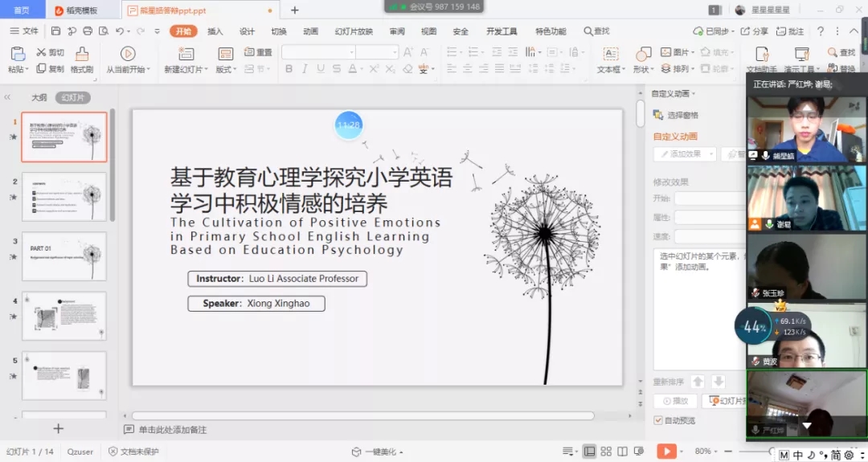Click the paste (粘贴) clipboard icon
Image resolution: width=868 pixels, height=462 pixels.
tap(18, 54)
